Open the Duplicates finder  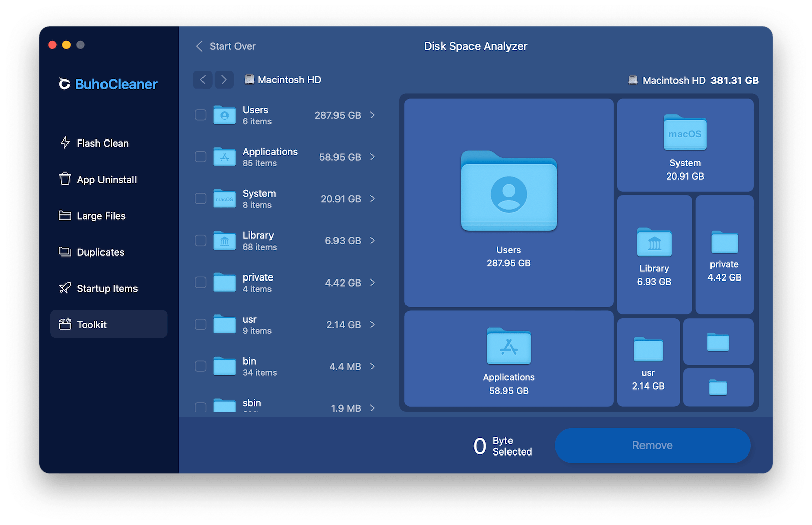pos(99,252)
